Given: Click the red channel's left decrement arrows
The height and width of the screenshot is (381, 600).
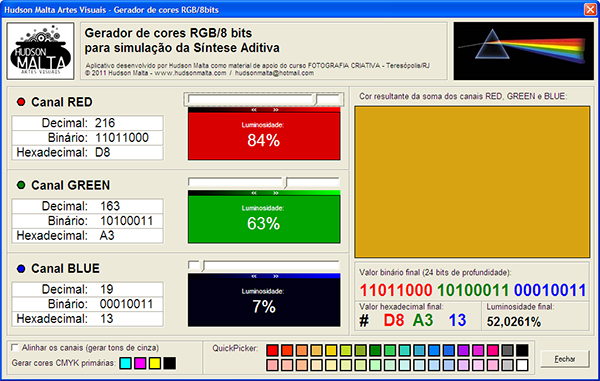Looking at the screenshot, I should coord(254,110).
